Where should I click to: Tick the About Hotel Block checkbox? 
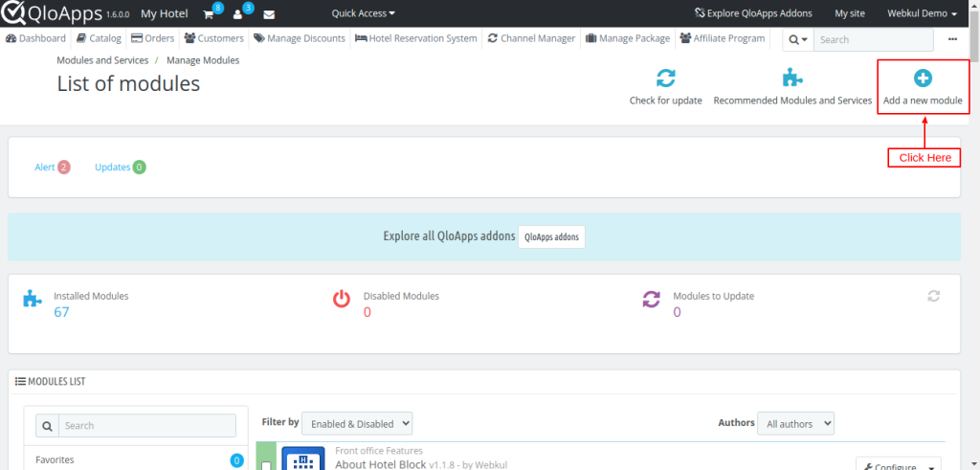tap(266, 466)
